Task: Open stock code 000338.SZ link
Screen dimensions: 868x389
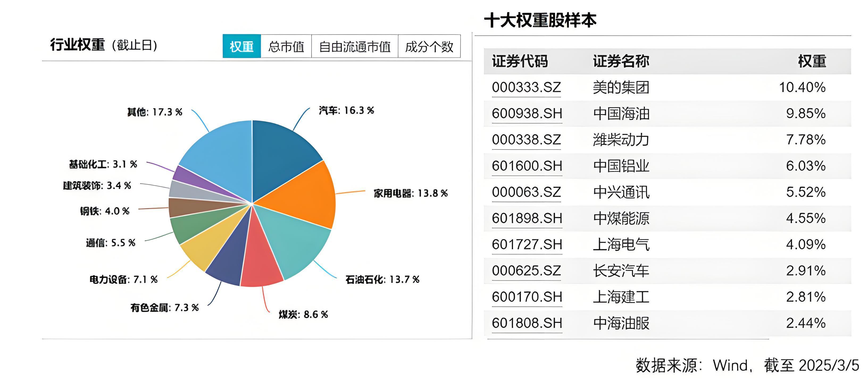Action: coord(526,140)
